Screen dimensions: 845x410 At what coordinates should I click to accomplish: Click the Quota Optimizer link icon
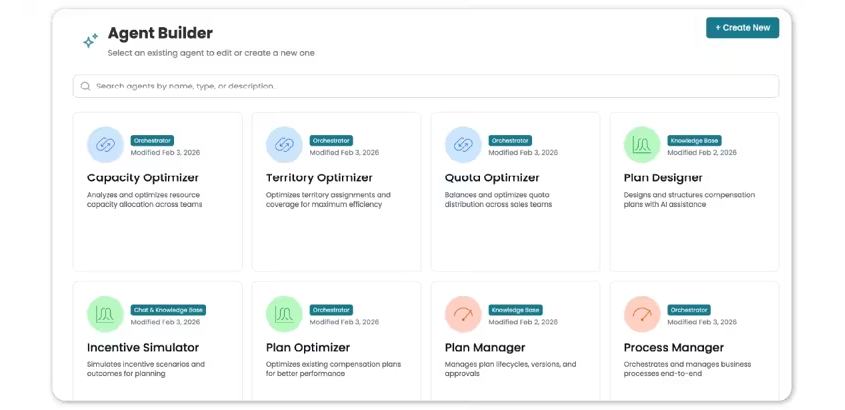pos(463,144)
